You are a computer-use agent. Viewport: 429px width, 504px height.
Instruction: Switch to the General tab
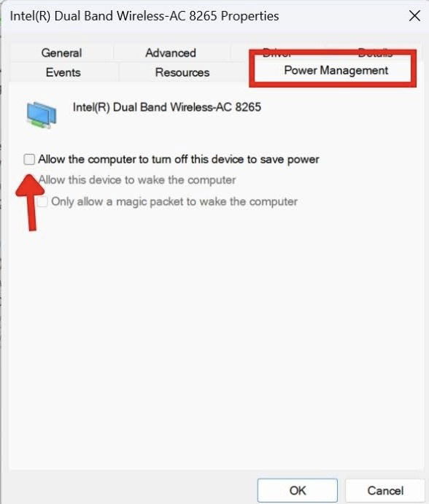(x=61, y=53)
